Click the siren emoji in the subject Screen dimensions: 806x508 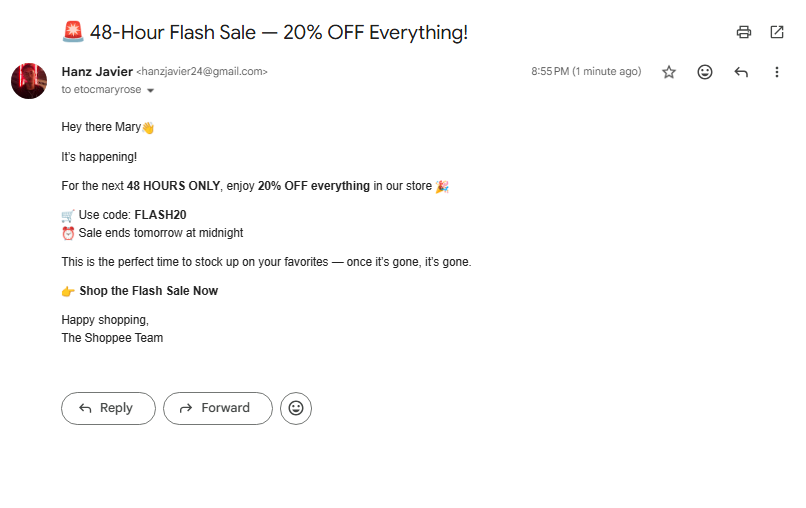(72, 32)
